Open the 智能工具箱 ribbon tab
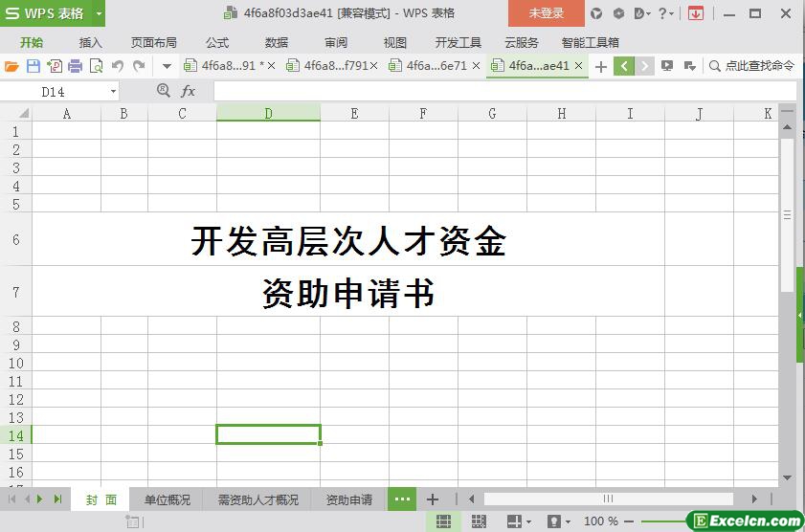805x532 pixels. pos(590,43)
